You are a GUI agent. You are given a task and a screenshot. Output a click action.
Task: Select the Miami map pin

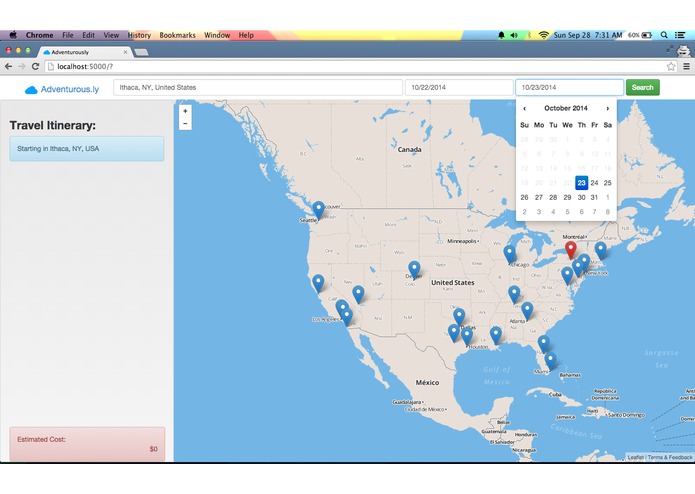551,361
